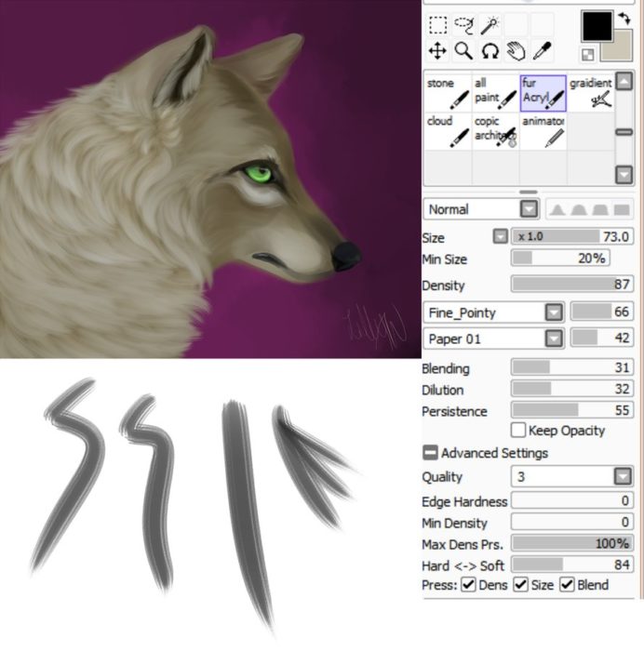Adjust the Dilution slider
Image resolution: width=644 pixels, height=651 pixels.
572,389
